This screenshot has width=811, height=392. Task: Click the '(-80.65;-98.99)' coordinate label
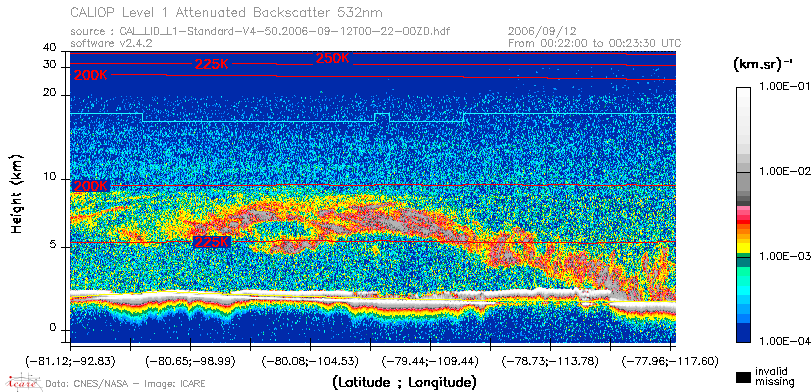(190, 360)
